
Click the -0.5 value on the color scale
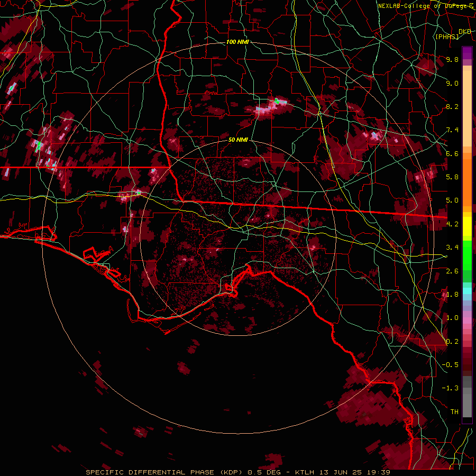click(x=450, y=365)
